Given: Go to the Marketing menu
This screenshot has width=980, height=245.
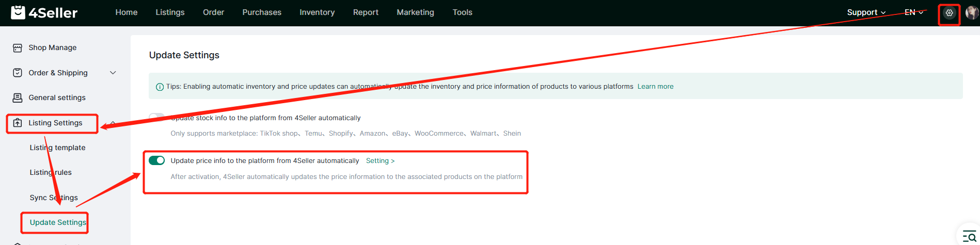Looking at the screenshot, I should 415,12.
